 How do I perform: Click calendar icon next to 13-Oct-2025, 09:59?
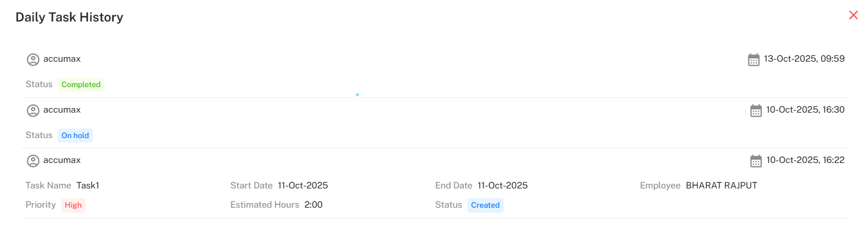tap(754, 59)
